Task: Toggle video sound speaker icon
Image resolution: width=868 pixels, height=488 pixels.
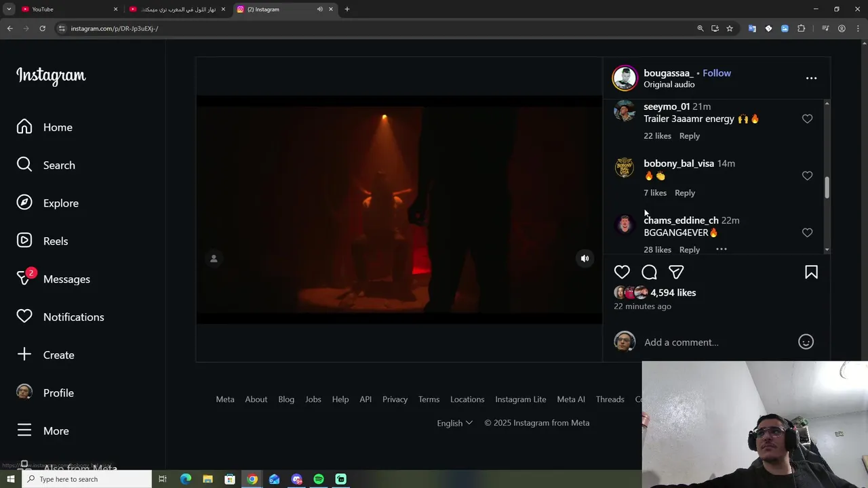Action: pyautogui.click(x=585, y=258)
